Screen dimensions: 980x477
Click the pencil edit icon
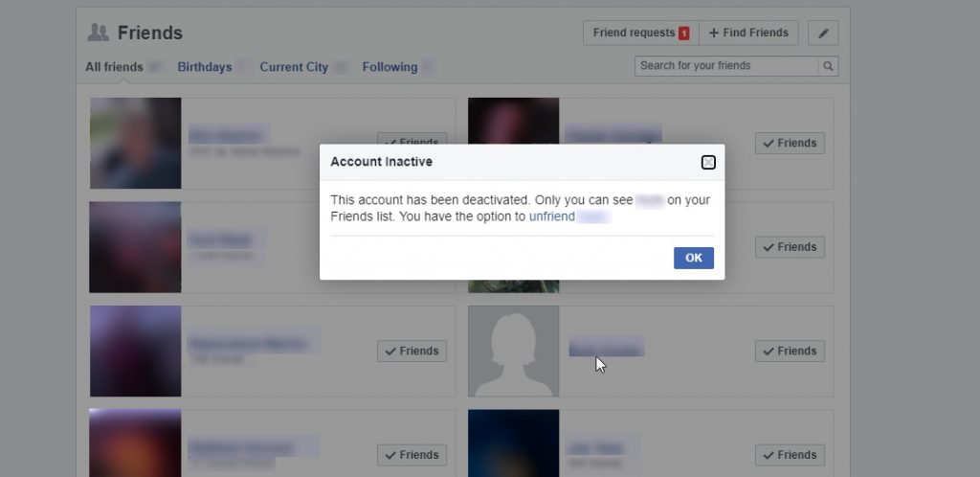[x=823, y=34]
